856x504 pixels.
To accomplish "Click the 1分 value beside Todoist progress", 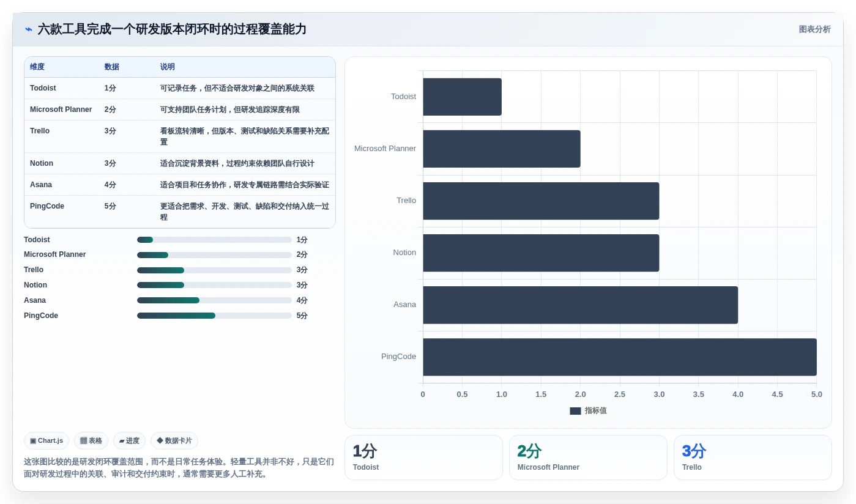I will coord(302,240).
